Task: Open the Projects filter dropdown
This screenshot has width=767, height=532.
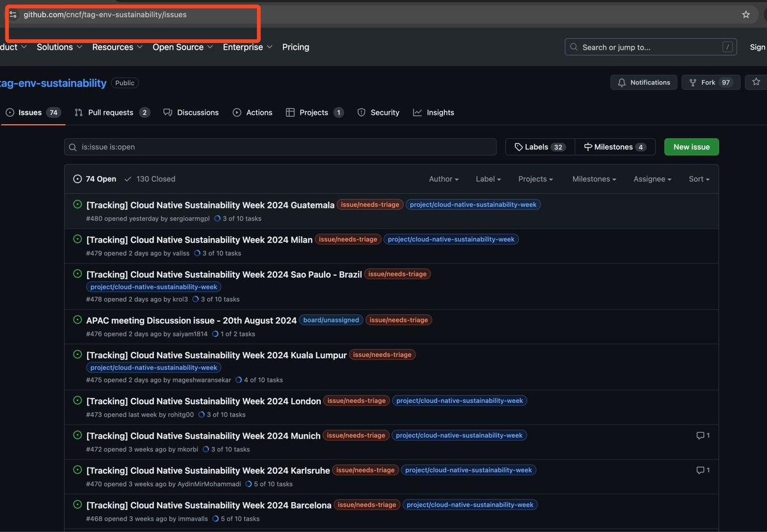Action: tap(536, 179)
